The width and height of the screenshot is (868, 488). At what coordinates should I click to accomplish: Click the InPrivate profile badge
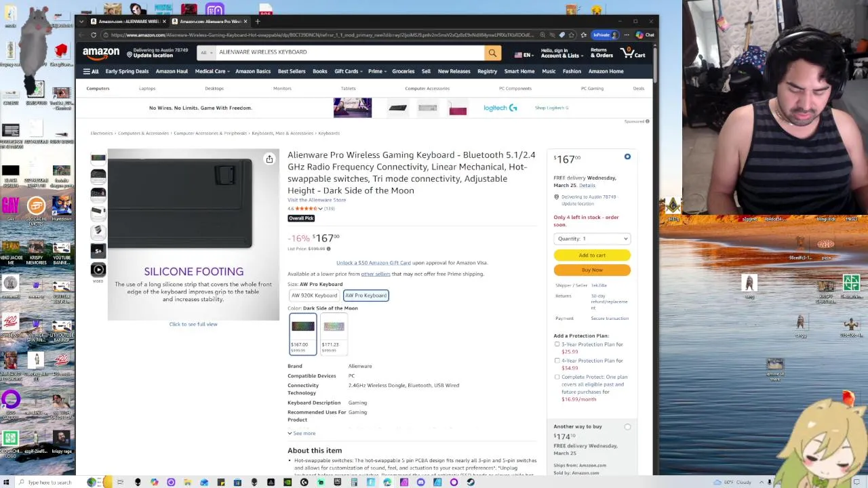[604, 35]
